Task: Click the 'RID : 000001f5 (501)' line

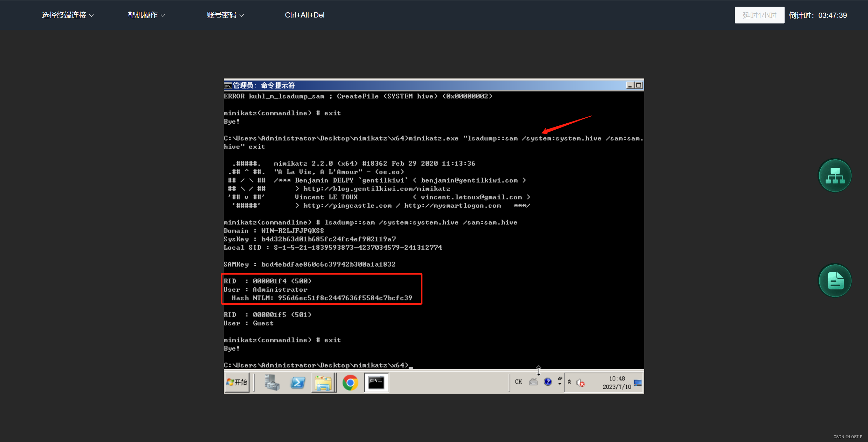Action: point(268,315)
